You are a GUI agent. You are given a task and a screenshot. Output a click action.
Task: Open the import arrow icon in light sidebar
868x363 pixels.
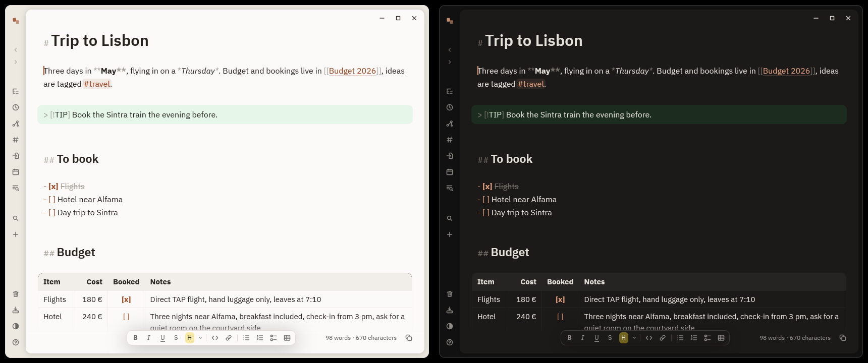(x=16, y=156)
